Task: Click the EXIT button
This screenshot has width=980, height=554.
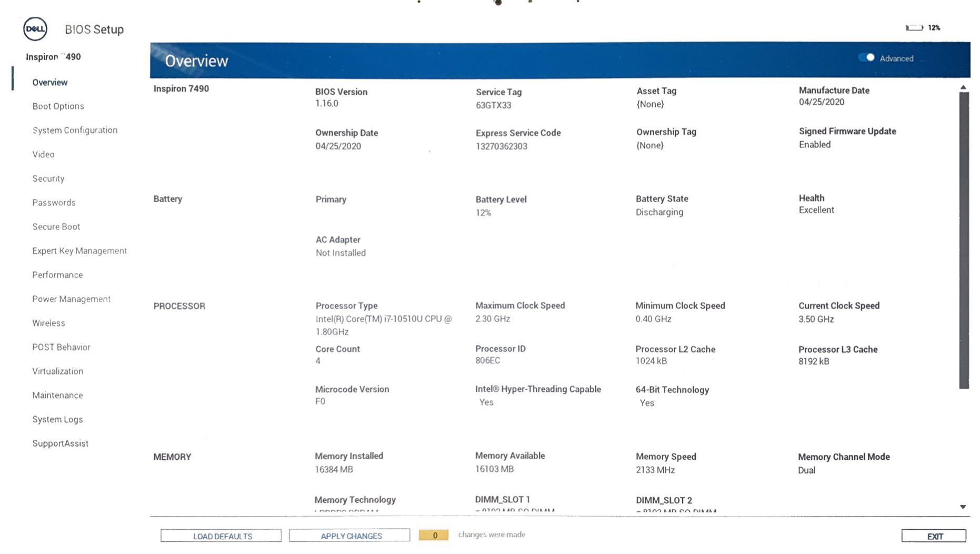Action: tap(934, 536)
